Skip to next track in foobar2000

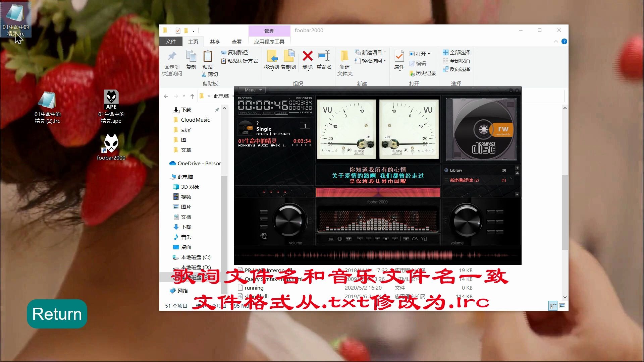pos(395,239)
